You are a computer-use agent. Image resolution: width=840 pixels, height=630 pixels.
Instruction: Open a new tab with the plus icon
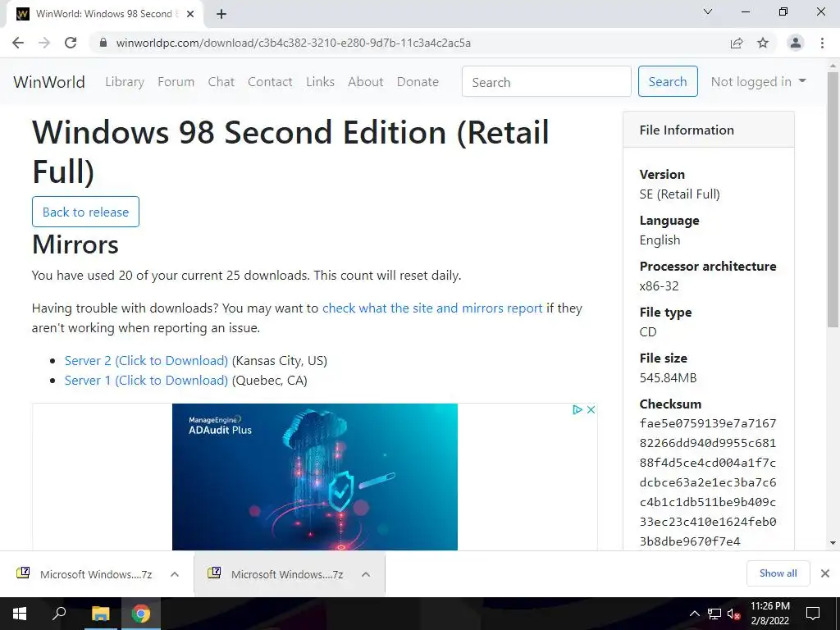coord(221,14)
